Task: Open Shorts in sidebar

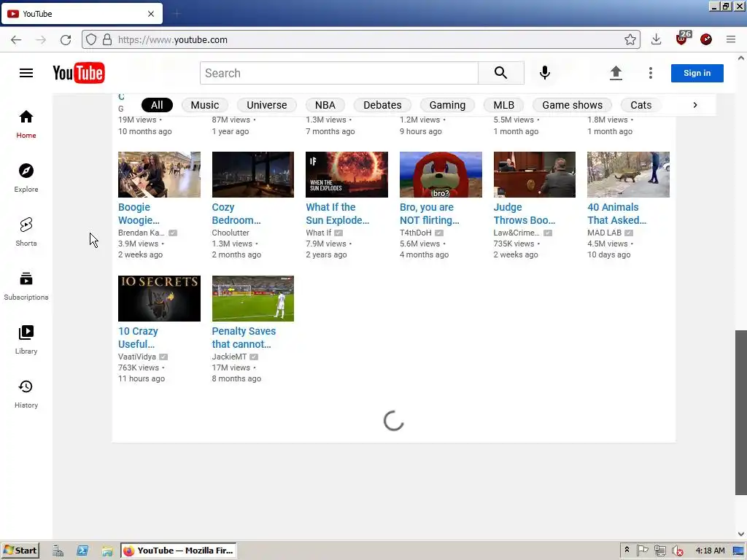Action: pos(26,232)
